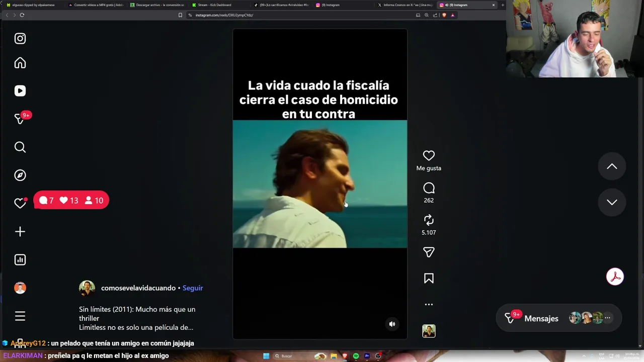Click the share icon in address bar
644x362 pixels.
click(x=435, y=15)
